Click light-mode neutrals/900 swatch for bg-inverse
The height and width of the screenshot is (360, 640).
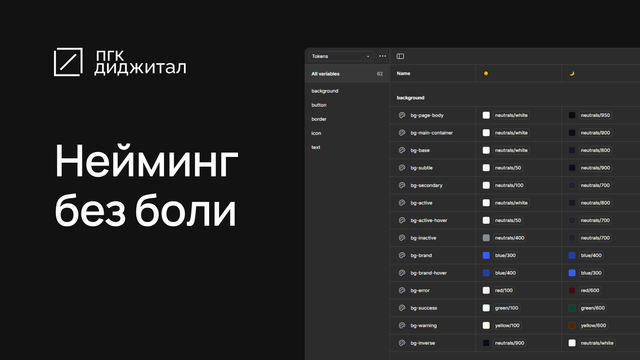[x=486, y=343]
